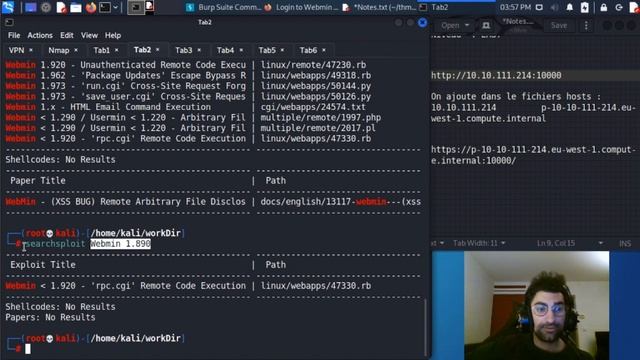Viewport: 640px width, 360px height.
Task: Switch to the Tab1 terminal tab
Action: coord(101,50)
